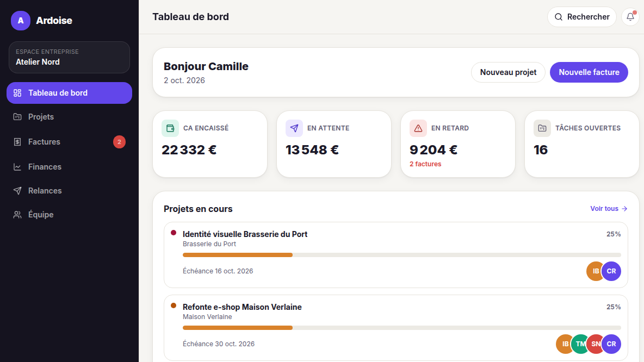
Task: Click the IB avatar on Maison Verlaine project
Action: [x=564, y=344]
